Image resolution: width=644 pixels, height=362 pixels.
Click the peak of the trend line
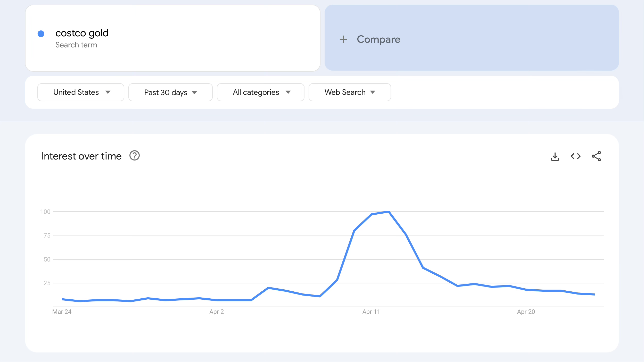pyautogui.click(x=388, y=212)
